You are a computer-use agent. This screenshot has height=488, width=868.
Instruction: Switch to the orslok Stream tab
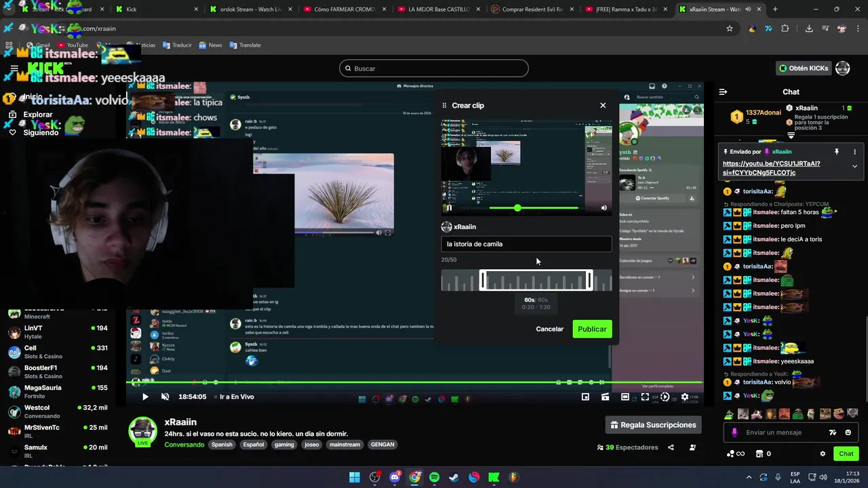pyautogui.click(x=250, y=9)
